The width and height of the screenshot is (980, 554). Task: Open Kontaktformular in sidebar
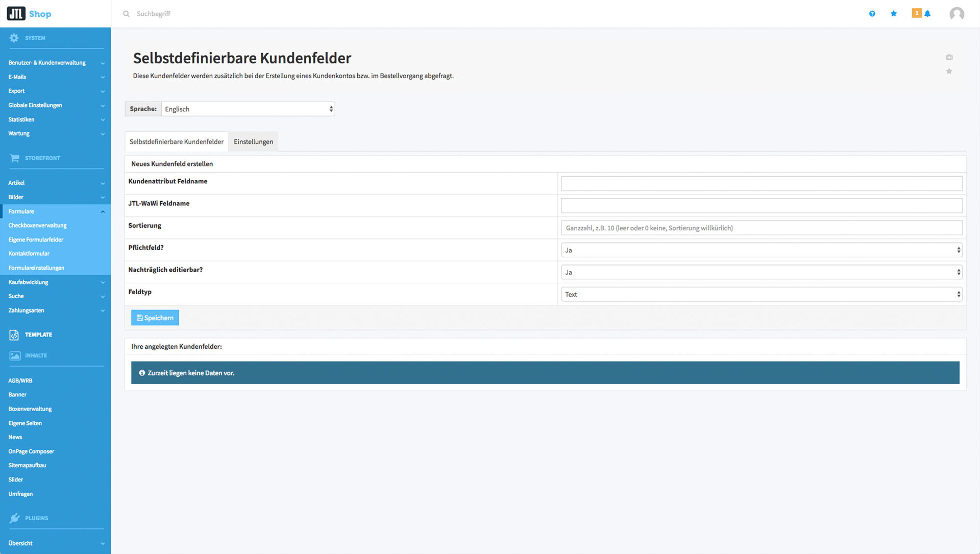point(29,254)
